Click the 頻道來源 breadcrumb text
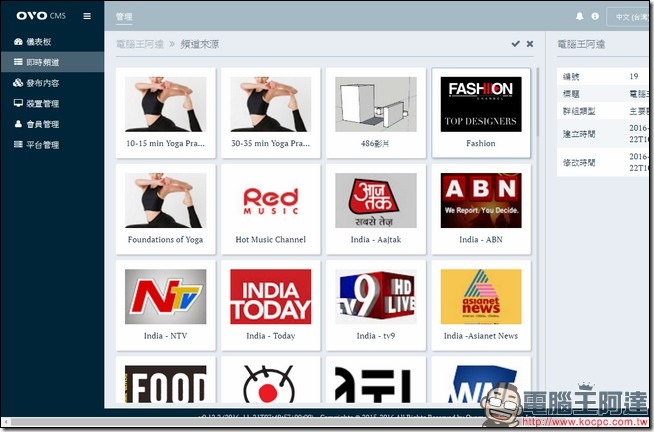 [x=199, y=44]
